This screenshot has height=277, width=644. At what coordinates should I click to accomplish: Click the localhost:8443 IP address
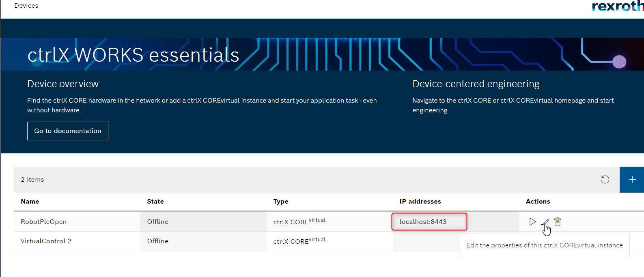click(x=423, y=221)
